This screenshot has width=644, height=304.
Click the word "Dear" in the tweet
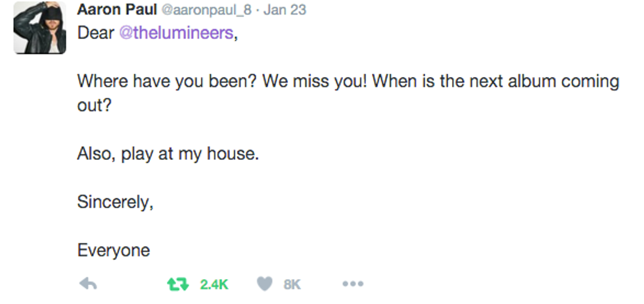(x=96, y=33)
